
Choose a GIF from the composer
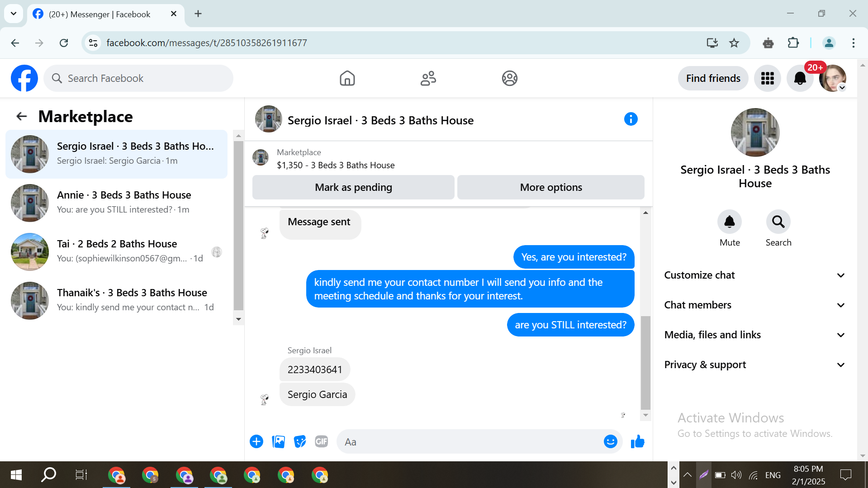coord(321,441)
